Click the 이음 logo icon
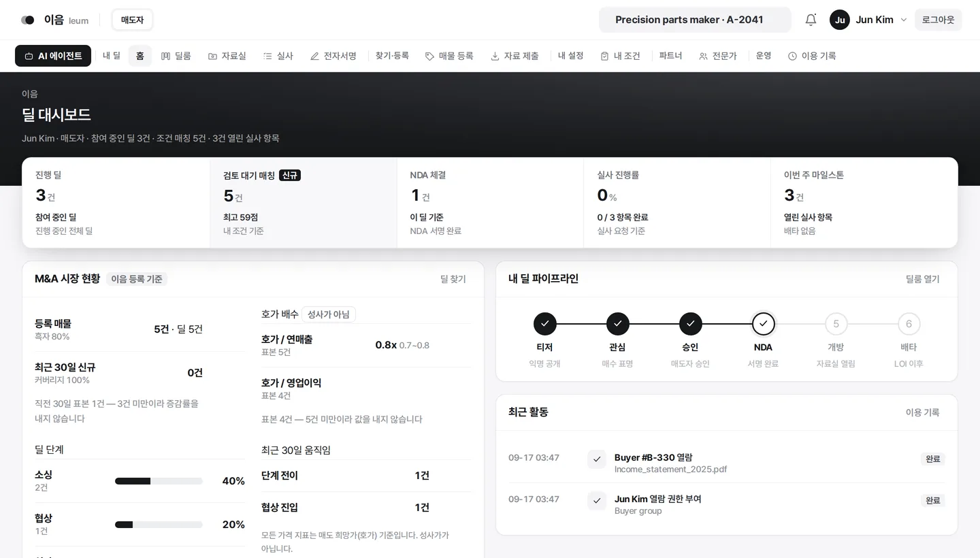 (x=28, y=20)
